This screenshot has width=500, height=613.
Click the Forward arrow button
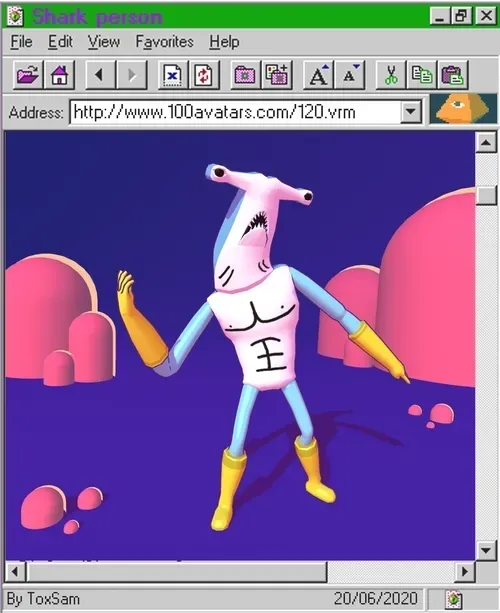tap(132, 74)
